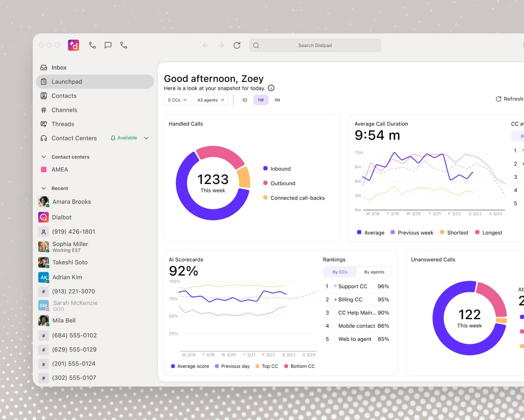Toggle the Outbound legend item
The height and width of the screenshot is (420, 524).
(279, 183)
